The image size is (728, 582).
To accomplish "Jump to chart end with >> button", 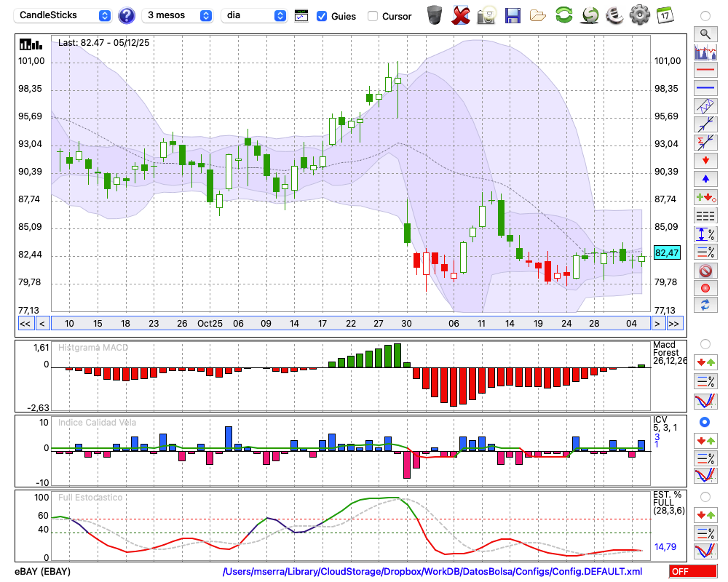I will click(x=674, y=324).
